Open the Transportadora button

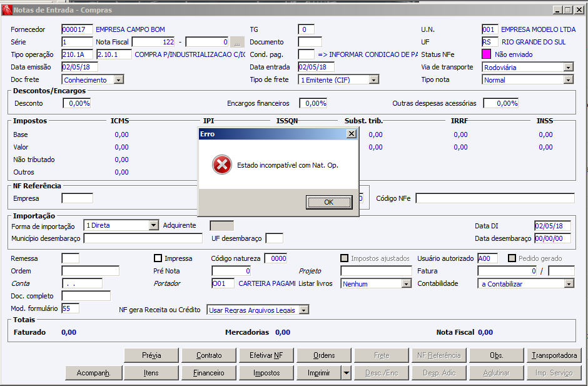point(554,355)
